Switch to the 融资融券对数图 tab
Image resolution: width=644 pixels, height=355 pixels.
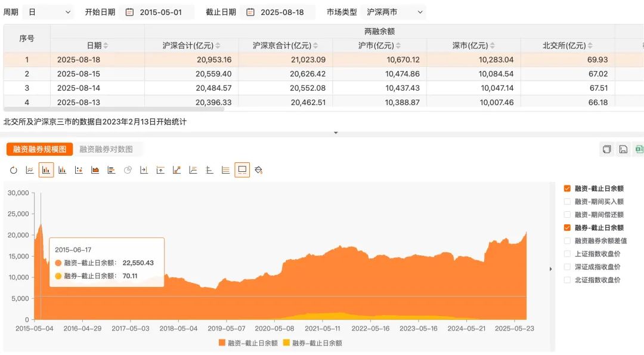(106, 149)
